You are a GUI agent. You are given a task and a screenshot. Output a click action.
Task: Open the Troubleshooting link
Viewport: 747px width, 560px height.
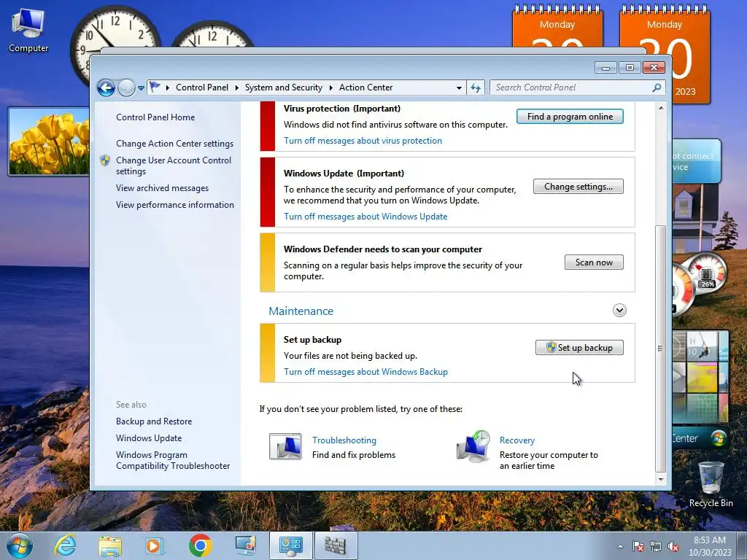(344, 440)
